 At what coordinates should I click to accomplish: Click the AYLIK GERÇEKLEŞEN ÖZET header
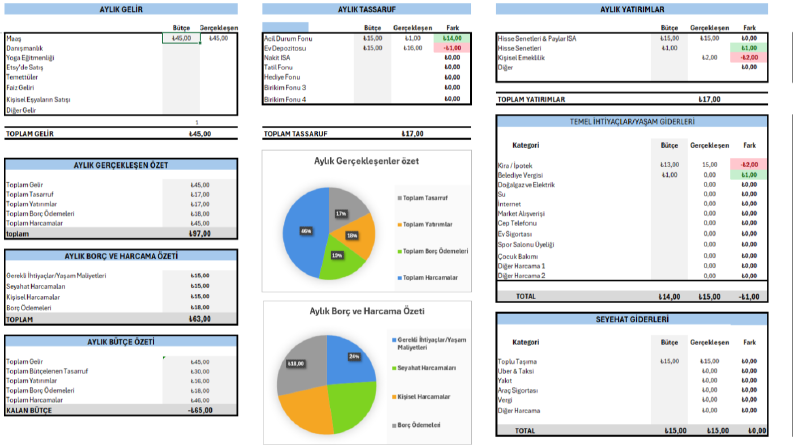pos(121,165)
